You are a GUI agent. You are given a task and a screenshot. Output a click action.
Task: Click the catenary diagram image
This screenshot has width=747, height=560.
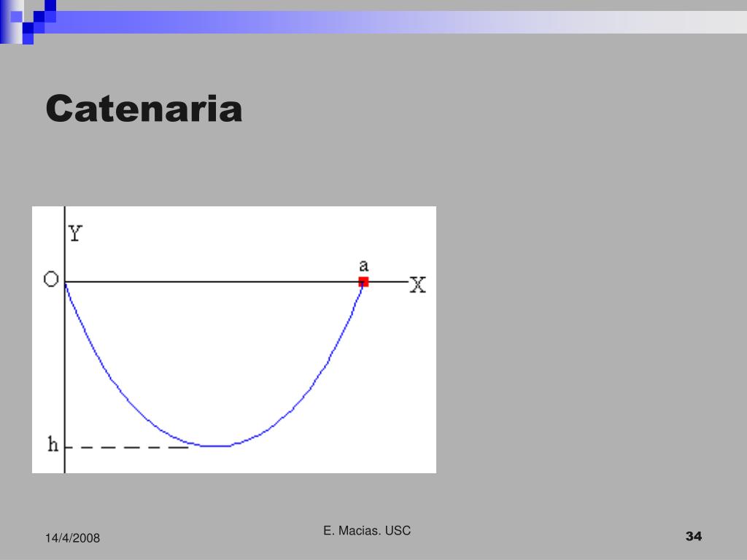point(234,340)
